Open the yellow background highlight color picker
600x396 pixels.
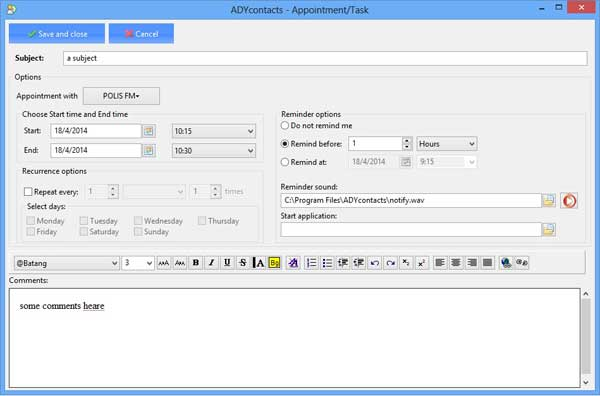[x=274, y=263]
